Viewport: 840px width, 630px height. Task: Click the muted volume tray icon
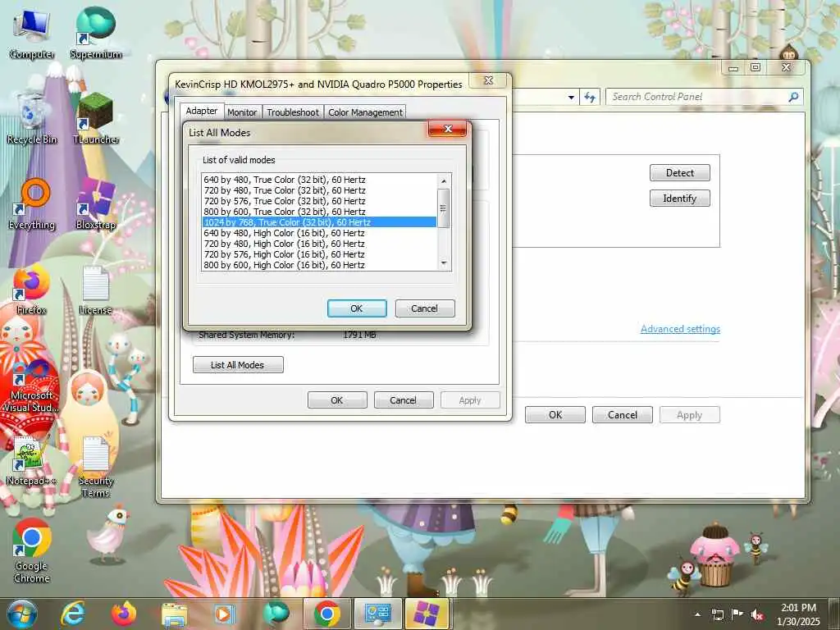pyautogui.click(x=757, y=614)
